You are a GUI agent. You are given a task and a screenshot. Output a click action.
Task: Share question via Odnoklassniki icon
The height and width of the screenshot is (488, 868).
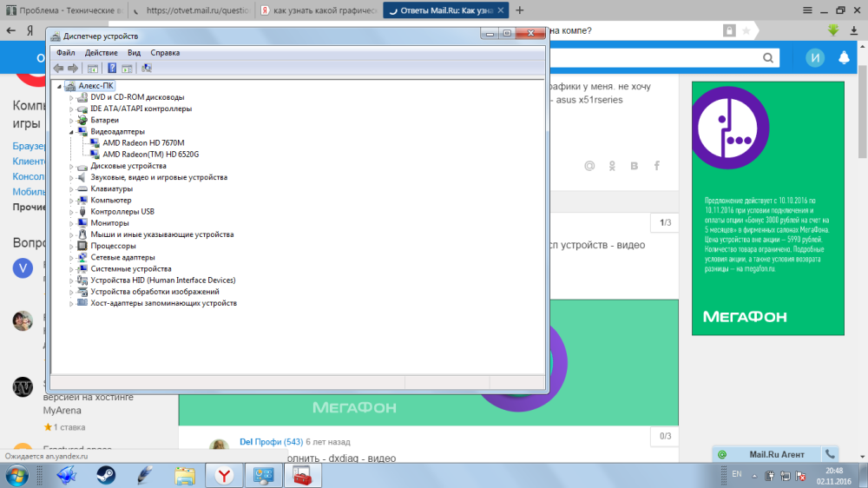[x=612, y=166]
